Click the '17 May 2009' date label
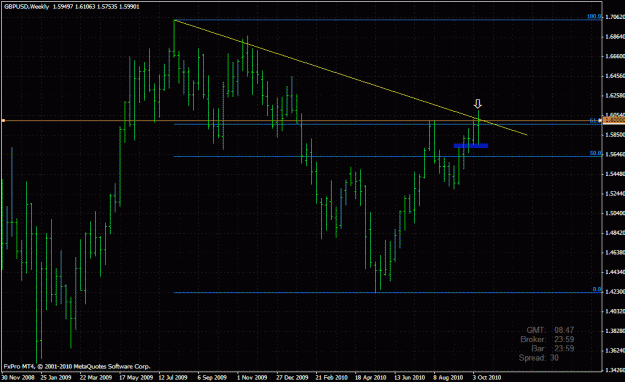Viewport: 625px width, 382px height. pos(136,377)
